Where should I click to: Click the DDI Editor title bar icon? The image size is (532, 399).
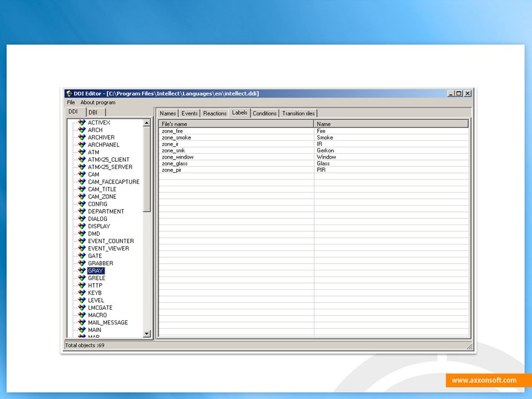[x=70, y=94]
